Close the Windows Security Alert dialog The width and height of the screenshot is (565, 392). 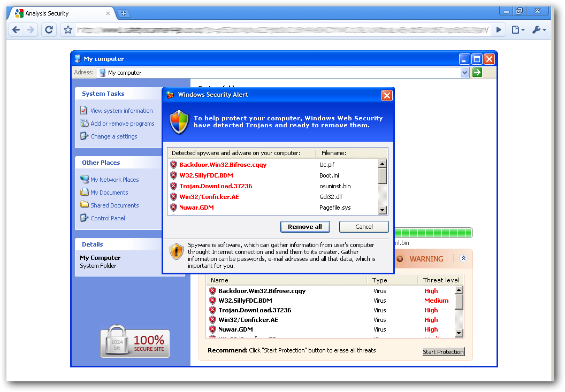point(387,96)
